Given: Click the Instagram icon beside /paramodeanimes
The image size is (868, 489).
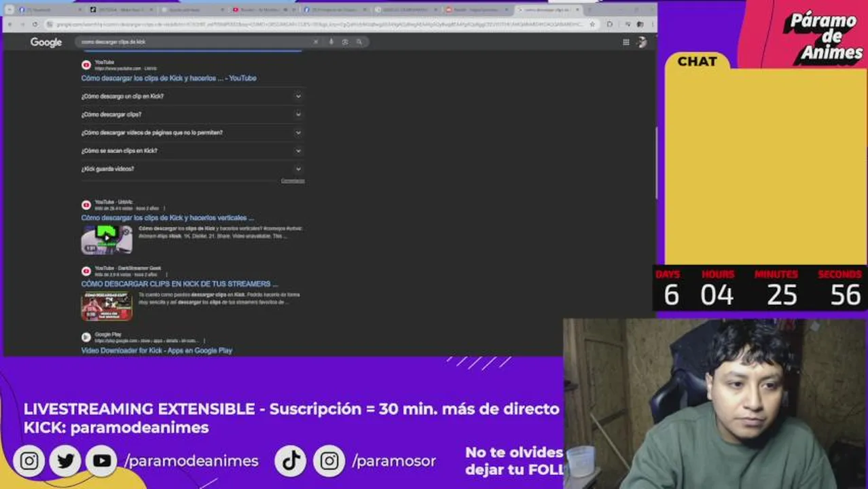Looking at the screenshot, I should pos(29,461).
